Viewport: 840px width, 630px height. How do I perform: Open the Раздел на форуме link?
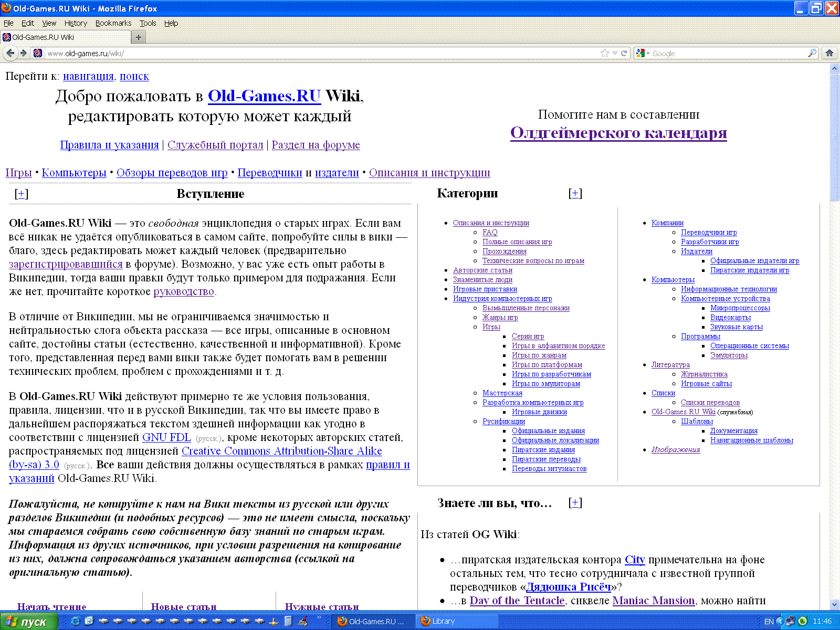click(x=316, y=145)
